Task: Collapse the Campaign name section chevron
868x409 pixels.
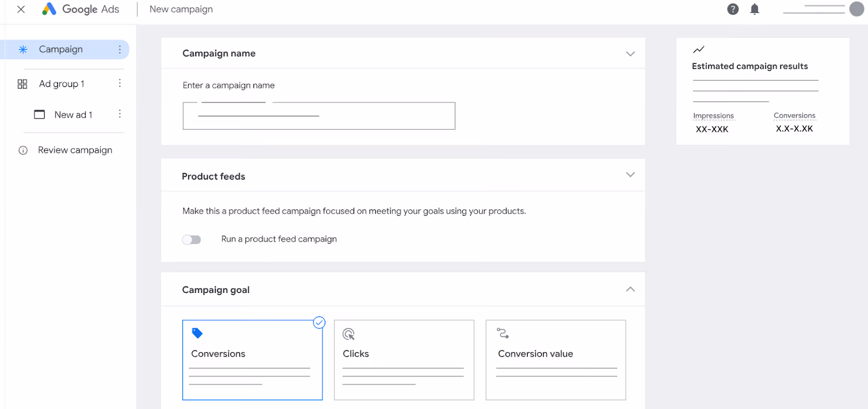Action: click(630, 54)
